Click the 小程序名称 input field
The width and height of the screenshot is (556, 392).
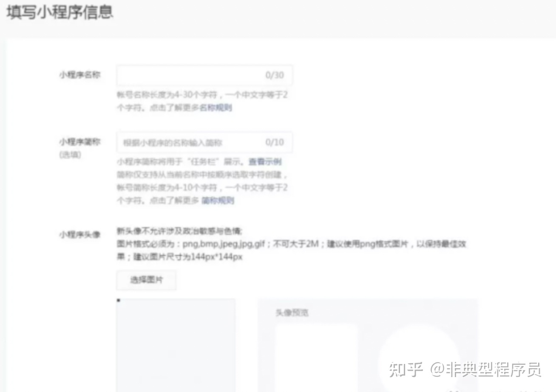[x=204, y=76]
